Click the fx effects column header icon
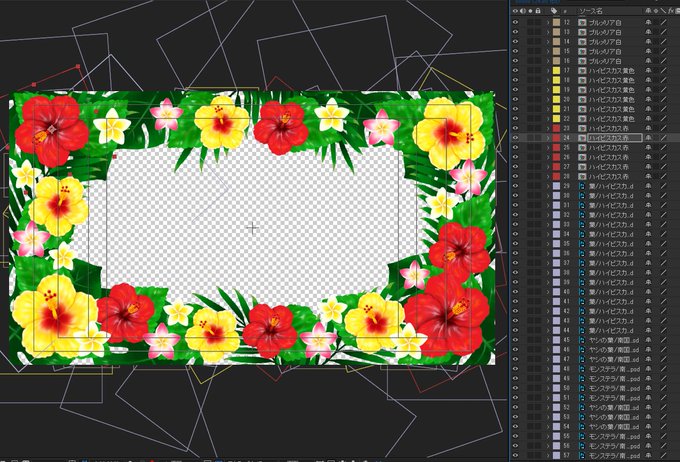 (x=671, y=11)
